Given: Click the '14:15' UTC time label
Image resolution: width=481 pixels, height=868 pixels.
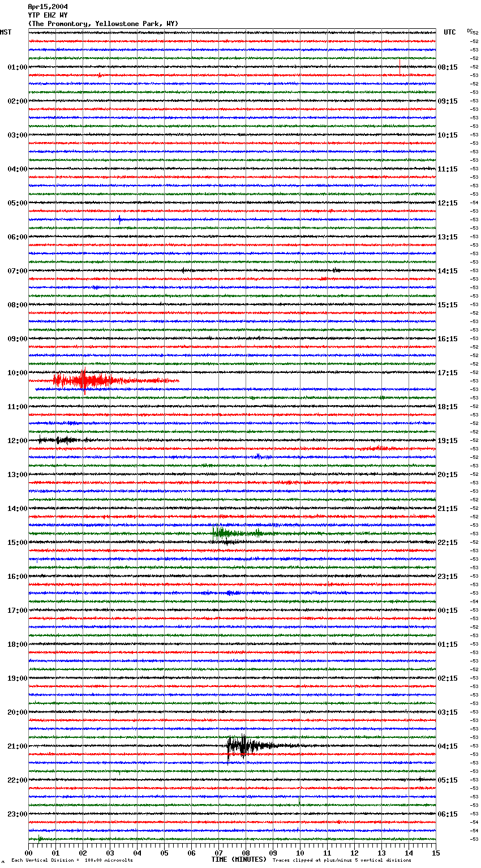Looking at the screenshot, I should 448,271.
